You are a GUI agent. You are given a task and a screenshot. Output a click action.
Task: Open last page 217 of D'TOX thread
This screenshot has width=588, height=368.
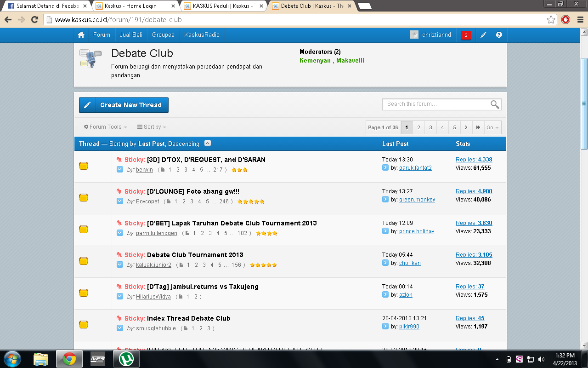(x=218, y=170)
